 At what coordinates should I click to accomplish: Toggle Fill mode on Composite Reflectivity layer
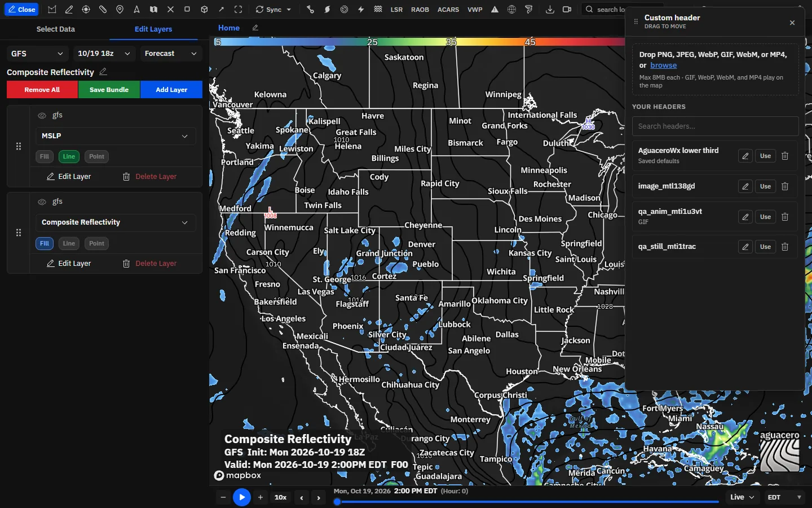coord(45,243)
